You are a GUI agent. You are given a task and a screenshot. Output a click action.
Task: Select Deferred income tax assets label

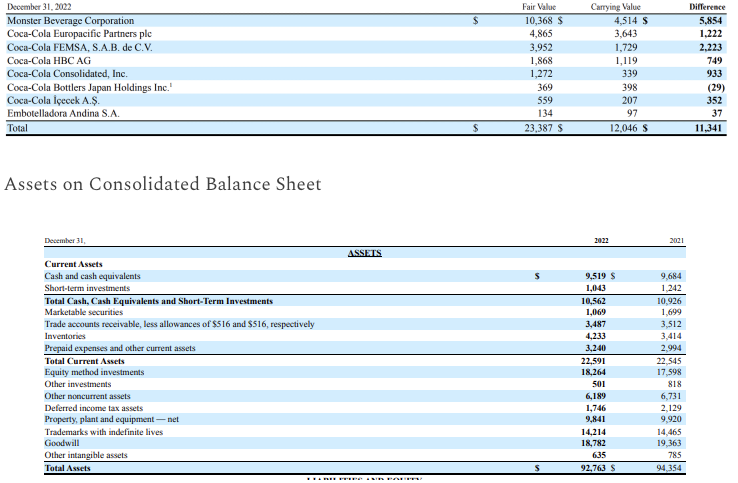click(x=94, y=408)
